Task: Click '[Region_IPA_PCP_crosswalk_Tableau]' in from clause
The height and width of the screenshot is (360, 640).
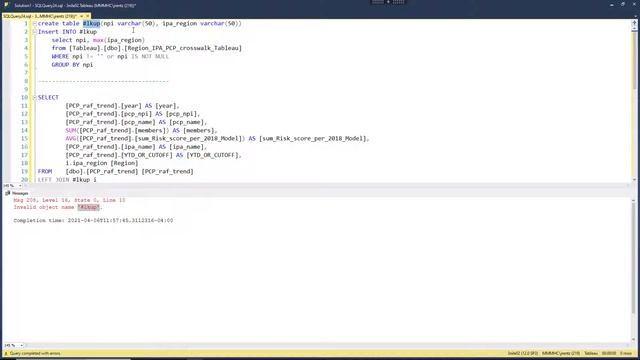Action: click(x=183, y=48)
